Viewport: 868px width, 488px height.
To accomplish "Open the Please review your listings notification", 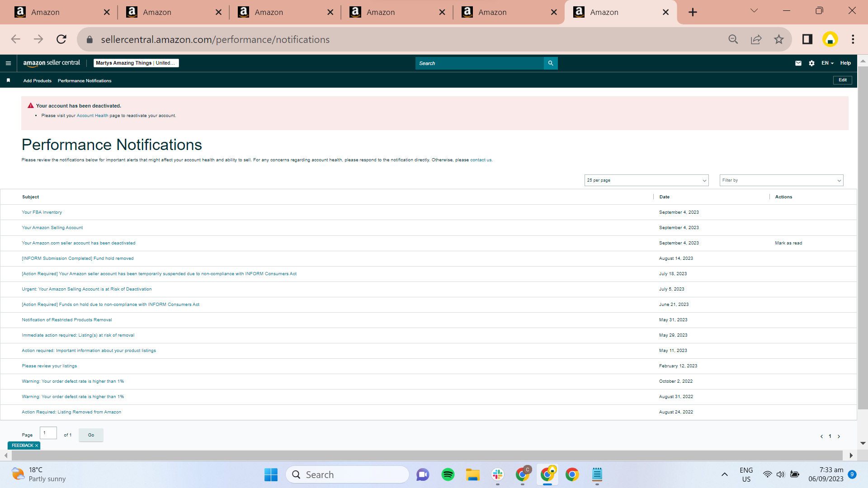I will tap(49, 366).
